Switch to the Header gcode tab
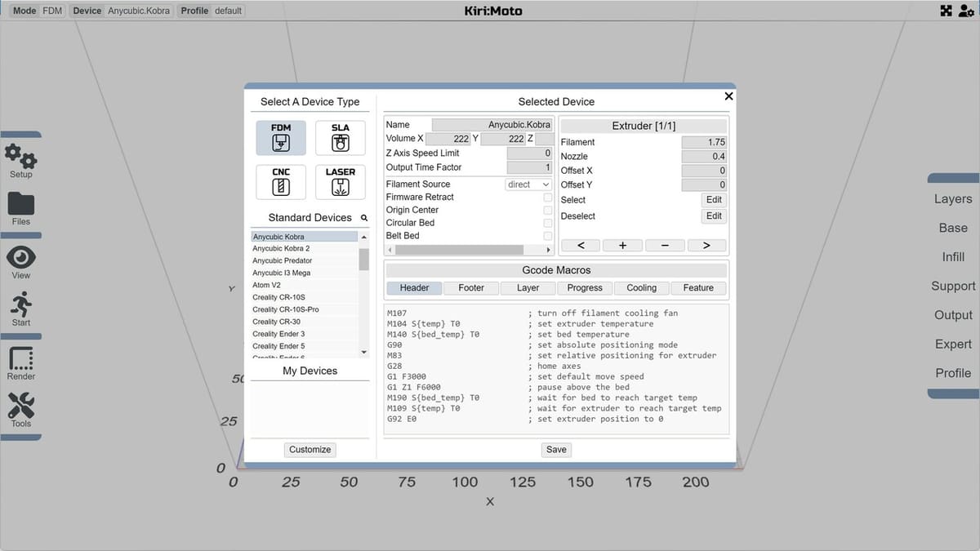The width and height of the screenshot is (980, 551). (414, 288)
